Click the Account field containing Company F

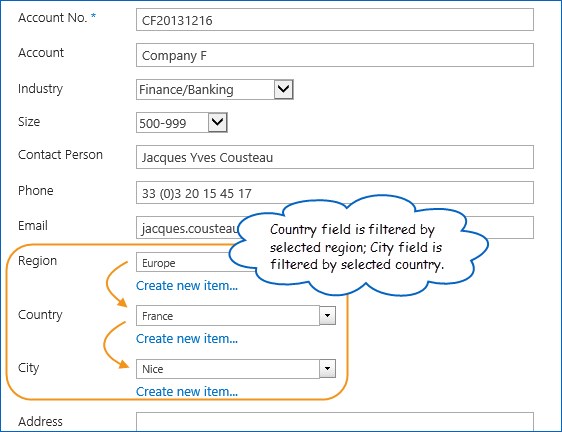pyautogui.click(x=335, y=55)
